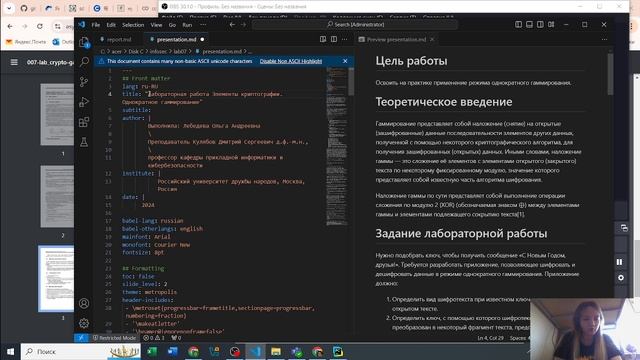The height and width of the screenshot is (360, 640).
Task: Click Restricted Mode in status bar
Action: pyautogui.click(x=114, y=338)
